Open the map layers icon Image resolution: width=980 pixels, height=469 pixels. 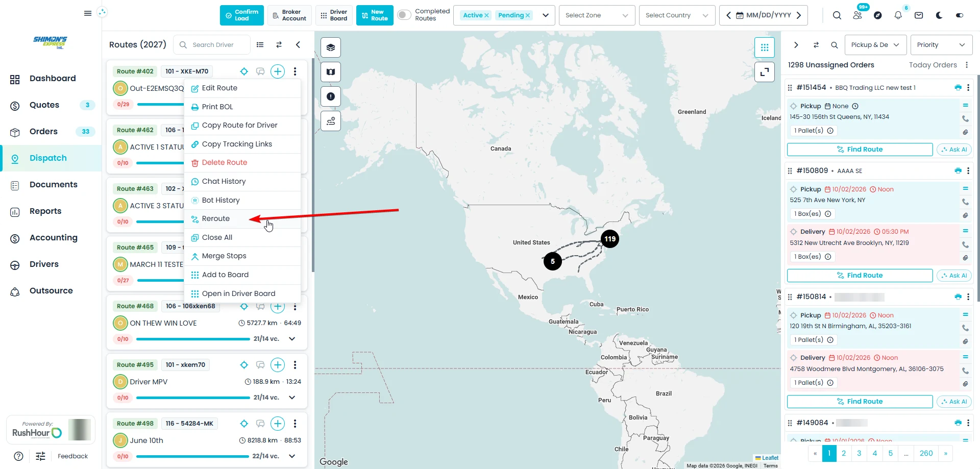[331, 47]
